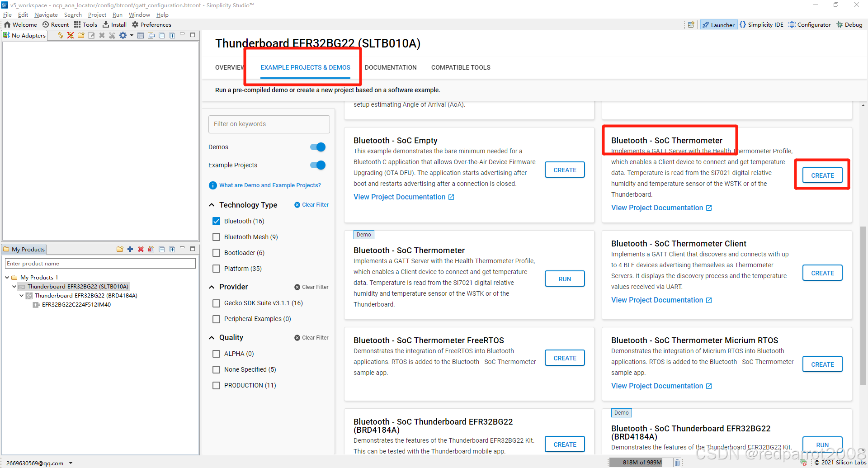
Task: Toggle the Example Projects switch
Action: point(318,165)
